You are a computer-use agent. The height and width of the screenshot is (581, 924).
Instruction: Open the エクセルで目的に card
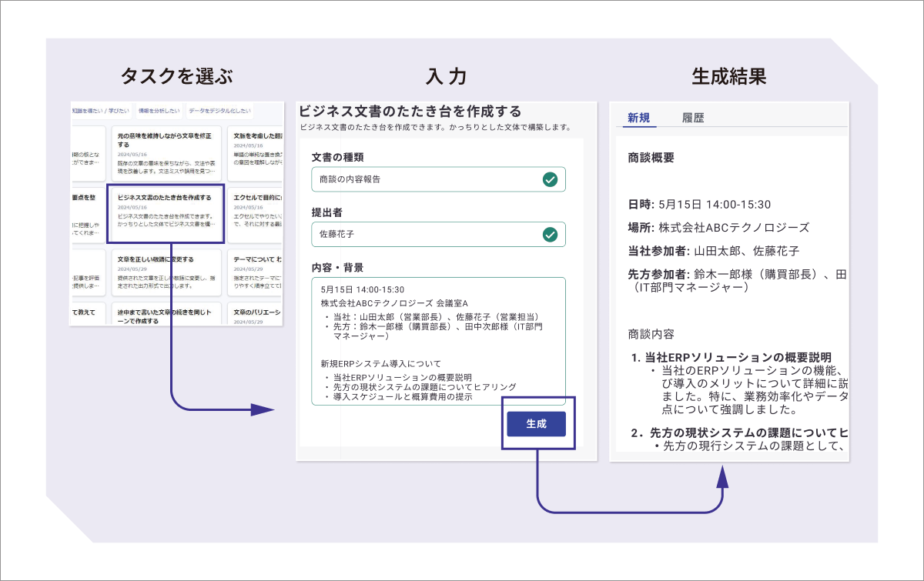[x=256, y=212]
